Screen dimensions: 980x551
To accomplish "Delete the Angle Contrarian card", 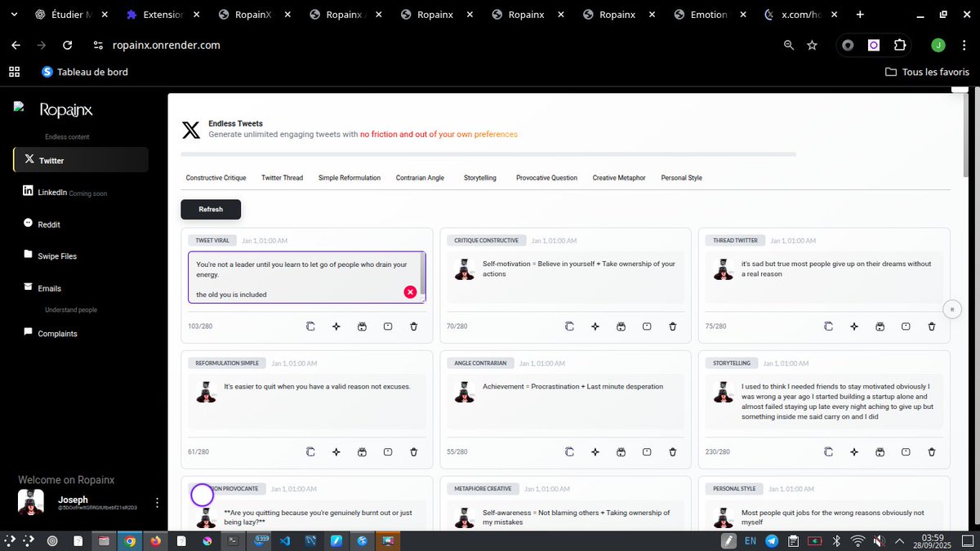I will pos(673,452).
